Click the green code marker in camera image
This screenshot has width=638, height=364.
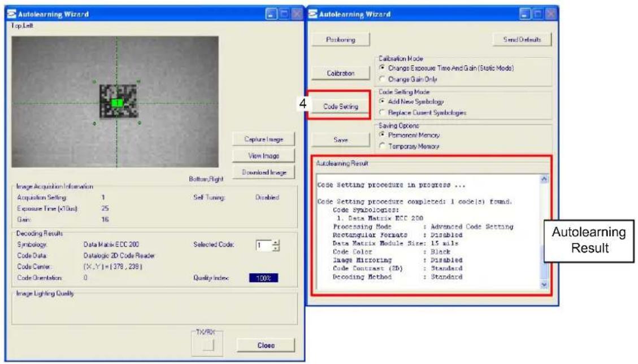117,103
